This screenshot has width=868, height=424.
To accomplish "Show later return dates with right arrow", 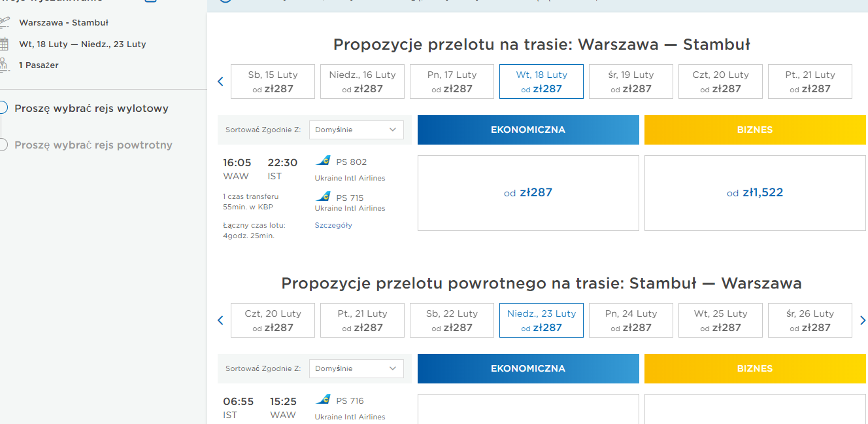I will pos(863,321).
